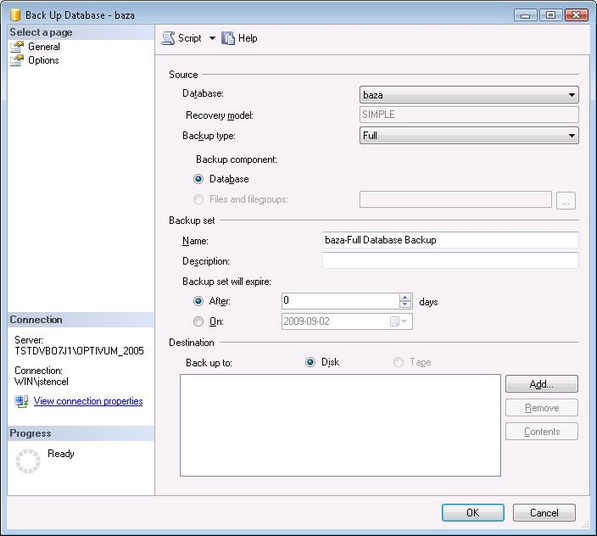Click the Contents button
This screenshot has width=597, height=536.
click(x=541, y=431)
